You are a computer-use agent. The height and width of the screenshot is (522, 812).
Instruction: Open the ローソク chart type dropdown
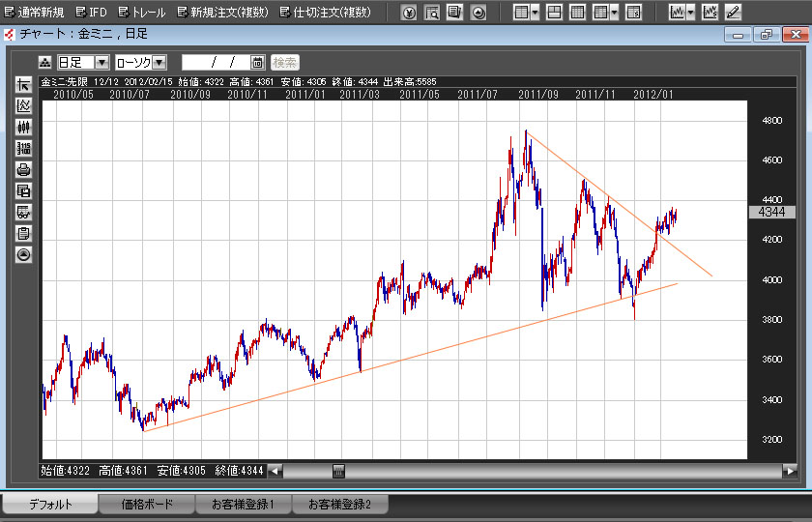pyautogui.click(x=159, y=62)
